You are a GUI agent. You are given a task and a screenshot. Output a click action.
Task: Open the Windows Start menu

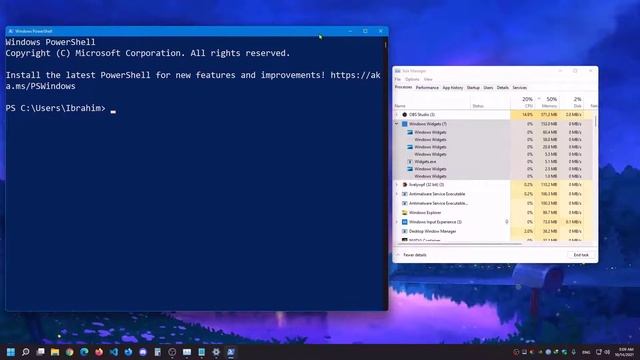coord(11,352)
